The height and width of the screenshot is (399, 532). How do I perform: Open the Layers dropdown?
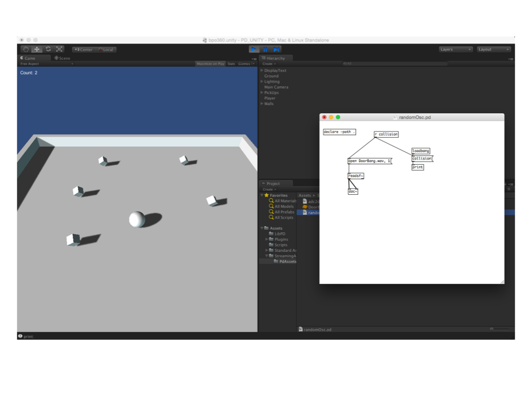(456, 49)
